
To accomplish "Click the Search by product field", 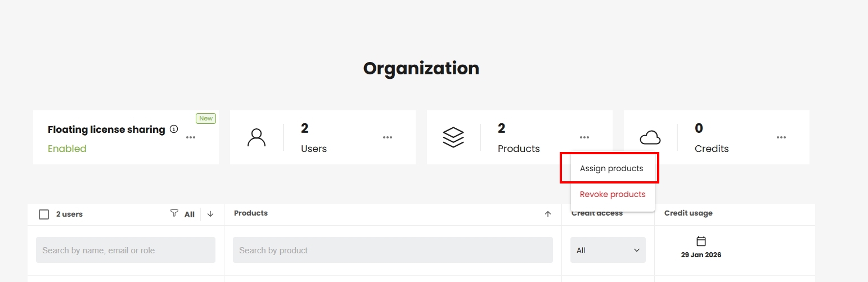I will [x=393, y=250].
